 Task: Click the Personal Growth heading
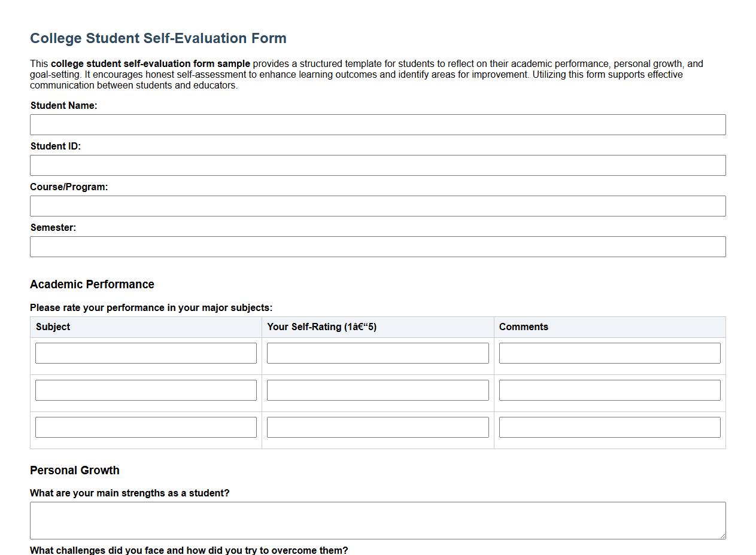[x=74, y=470]
